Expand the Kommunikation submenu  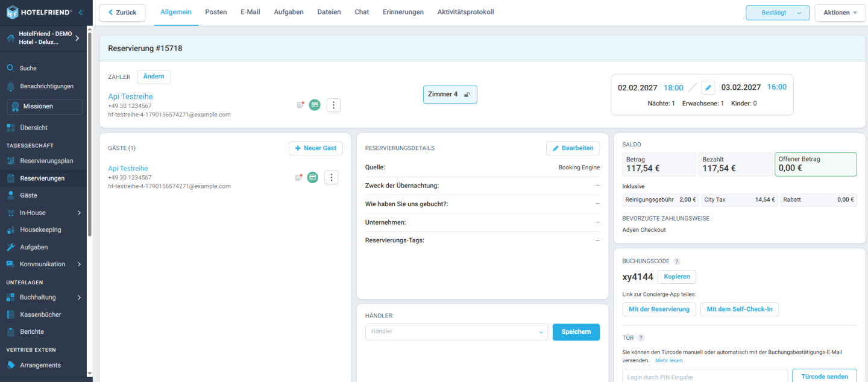point(79,264)
